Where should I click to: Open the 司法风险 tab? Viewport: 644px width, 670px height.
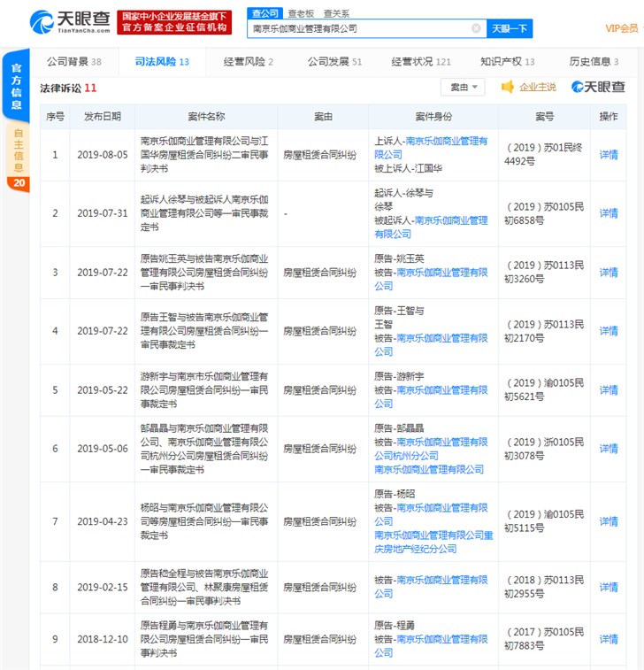pos(162,62)
